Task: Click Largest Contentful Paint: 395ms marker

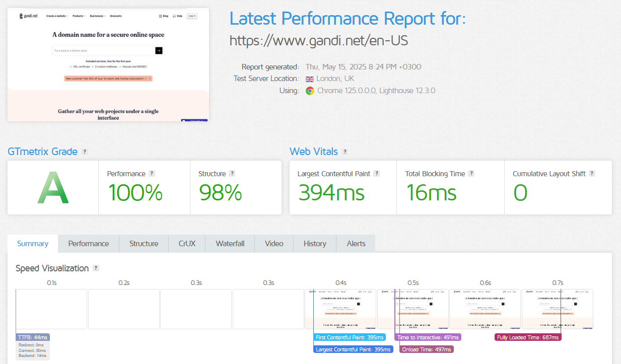Action: 353,349
